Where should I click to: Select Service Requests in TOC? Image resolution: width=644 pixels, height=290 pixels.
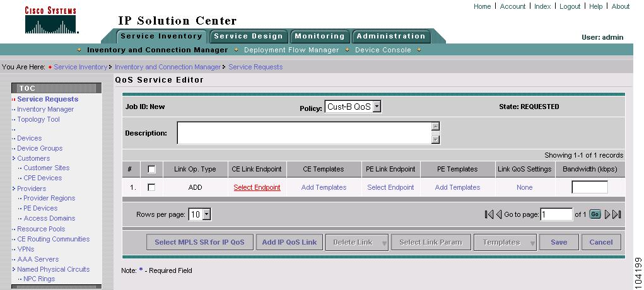click(48, 99)
